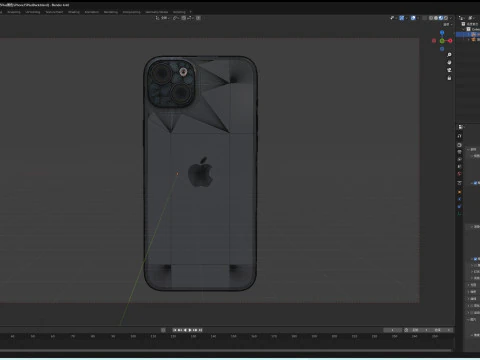This screenshot has height=360, width=480.
Task: Toggle viewport overlays display
Action: 413,18
